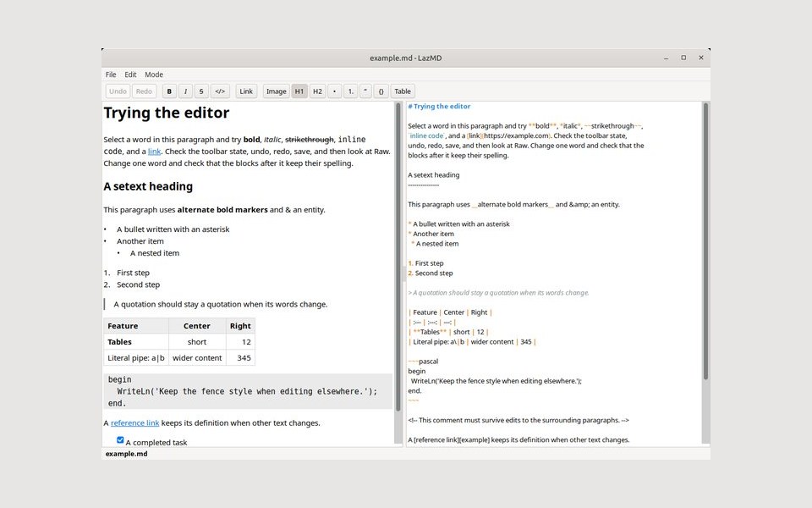Screen dimensions: 812x508
Task: Toggle italic formatting in the toolbar
Action: coord(185,91)
